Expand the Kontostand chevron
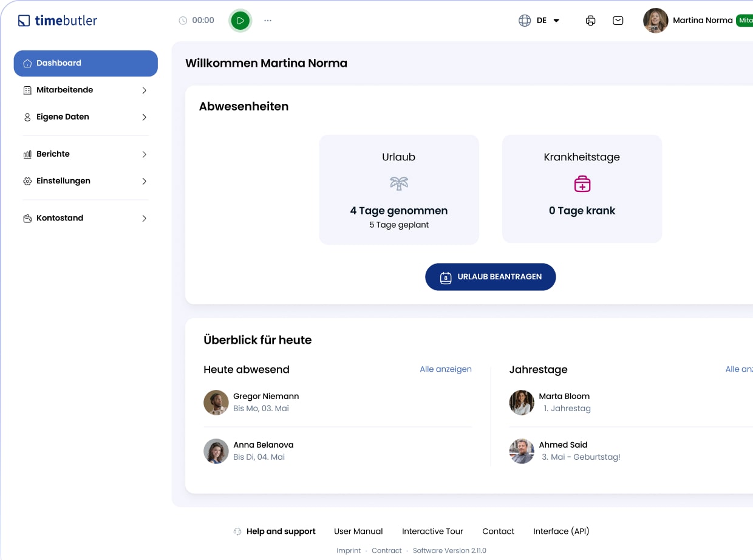 click(x=144, y=219)
